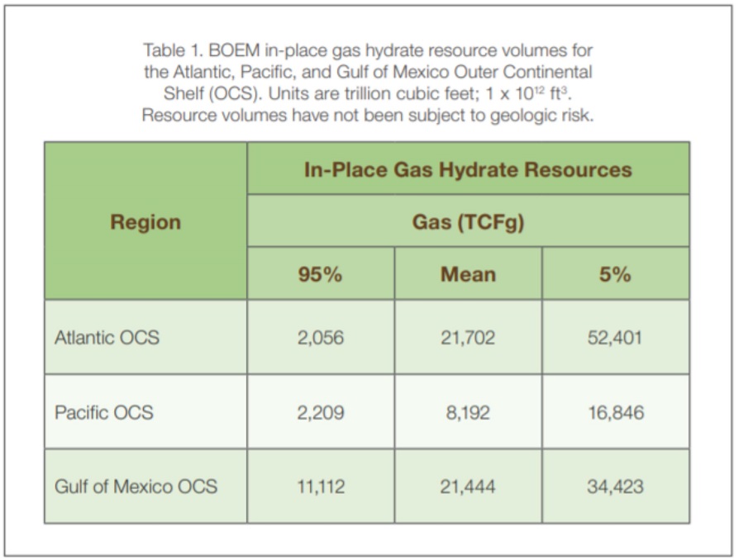Select the Gulf of Mexico OCS row label
Image resolution: width=739 pixels, height=560 pixels.
[136, 486]
